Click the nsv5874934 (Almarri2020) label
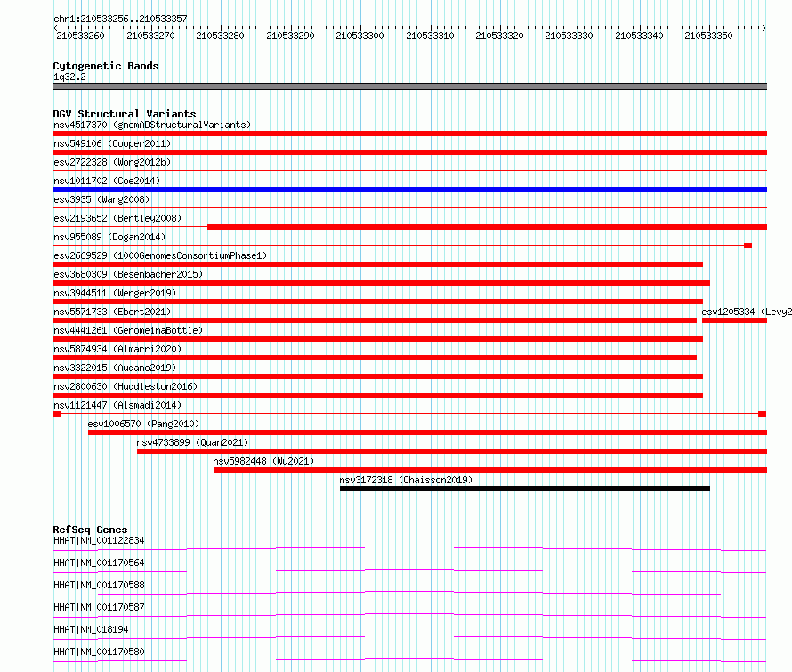 pos(117,349)
